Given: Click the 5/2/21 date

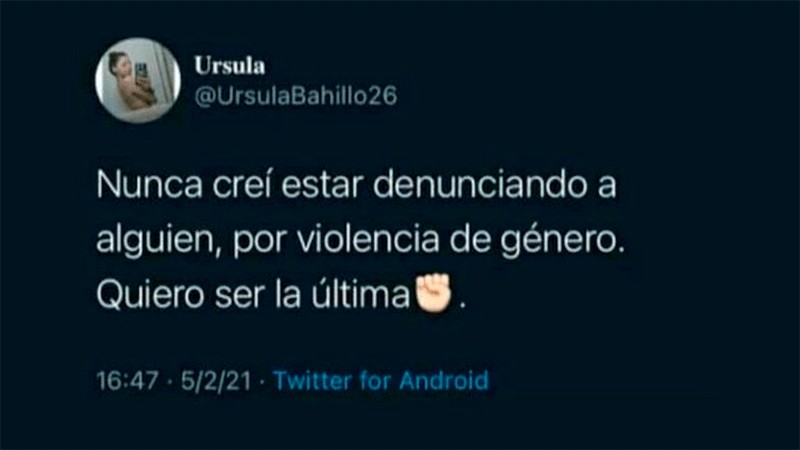Looking at the screenshot, I should (216, 381).
